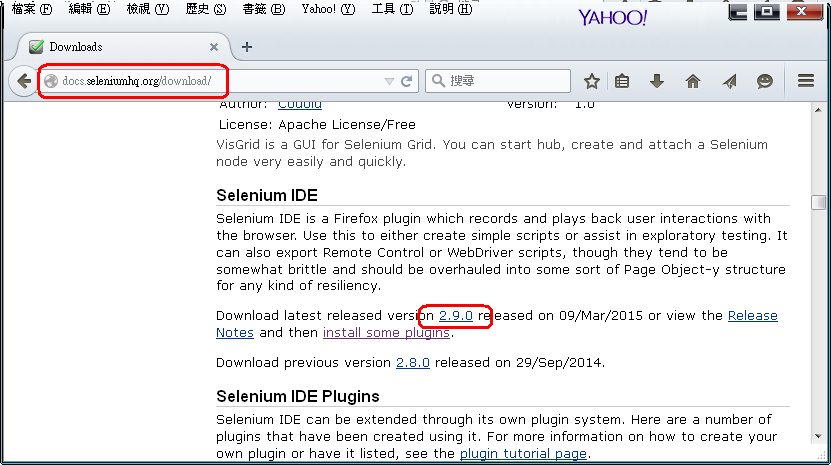
Task: Open the bookmarks list icon
Action: 622,81
